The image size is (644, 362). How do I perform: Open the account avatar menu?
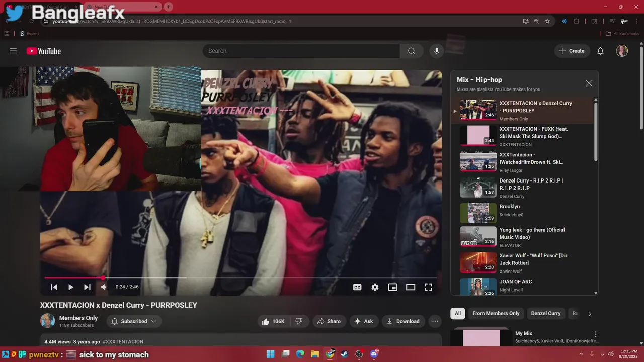(622, 51)
